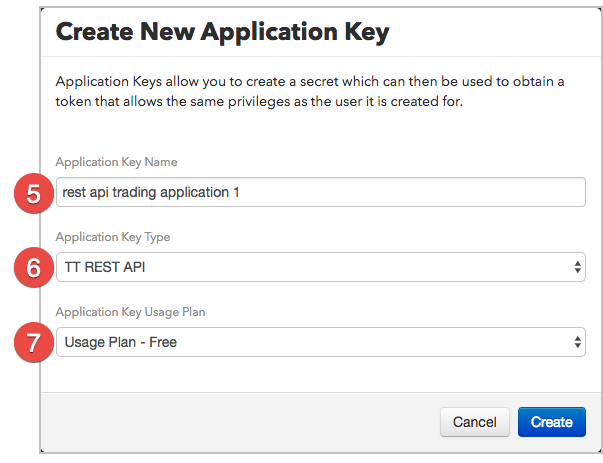Select the 'TT REST API' value text
The image size is (603, 463).
click(105, 267)
